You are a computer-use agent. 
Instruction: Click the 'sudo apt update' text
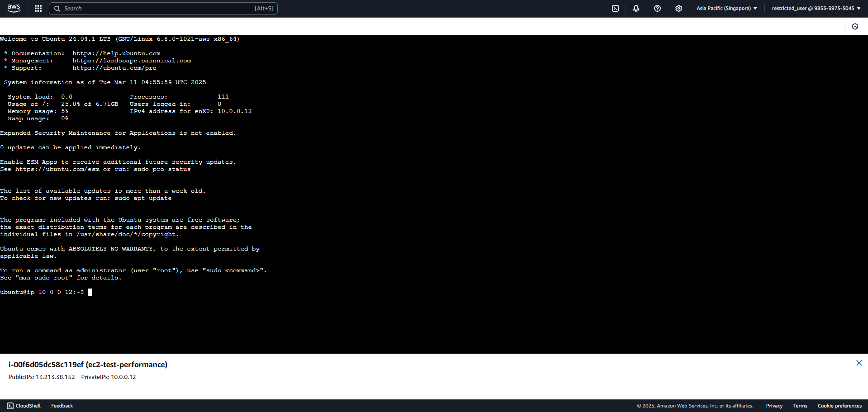click(x=143, y=198)
